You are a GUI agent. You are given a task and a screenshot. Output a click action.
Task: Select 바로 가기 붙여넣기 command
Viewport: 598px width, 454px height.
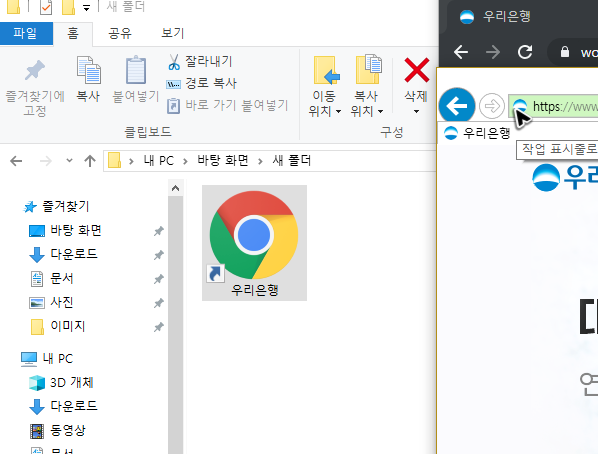coord(227,105)
